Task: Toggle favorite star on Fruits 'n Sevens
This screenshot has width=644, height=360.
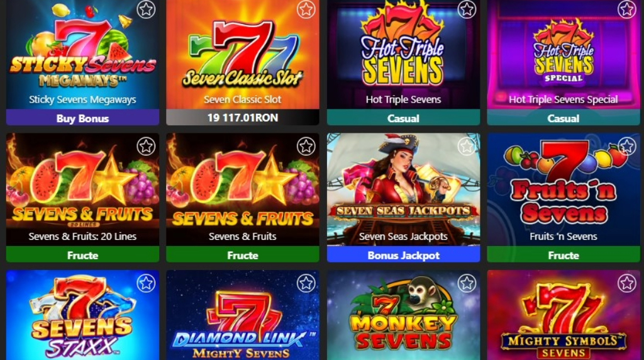Action: click(627, 146)
